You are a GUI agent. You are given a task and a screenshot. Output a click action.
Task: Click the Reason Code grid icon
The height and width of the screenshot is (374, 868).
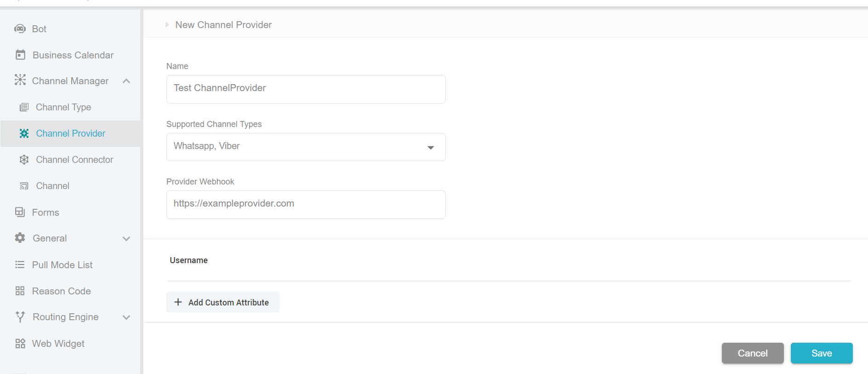point(19,291)
